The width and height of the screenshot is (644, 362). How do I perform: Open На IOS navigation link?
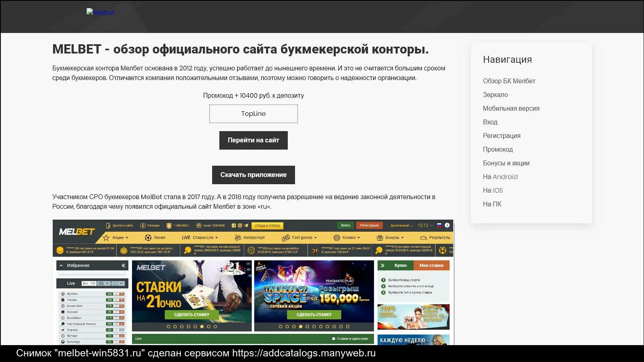493,190
